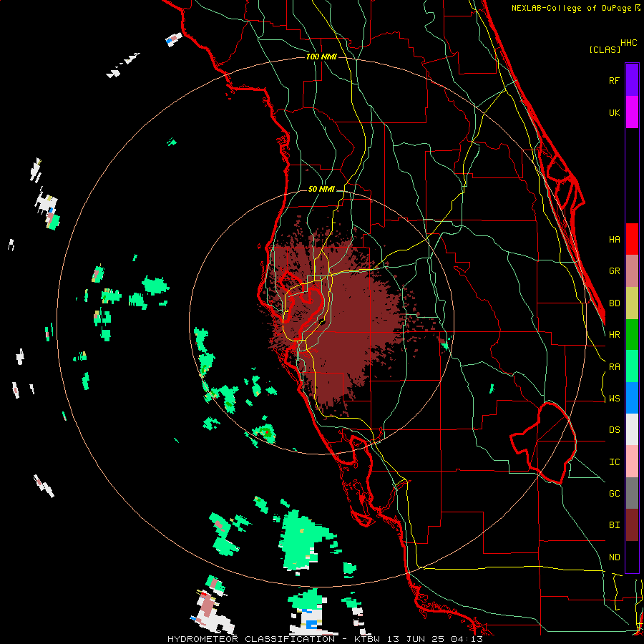This screenshot has width=644, height=644.
Task: Click the "DS" legend label
Action: pos(614,430)
